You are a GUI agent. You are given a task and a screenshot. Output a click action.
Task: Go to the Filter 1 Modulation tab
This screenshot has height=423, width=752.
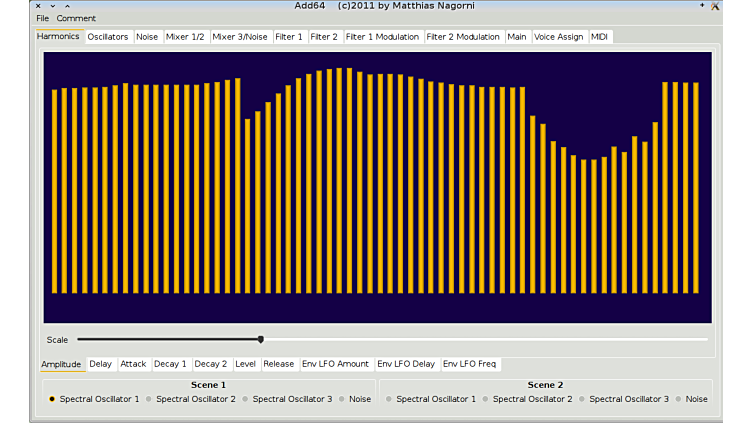(382, 37)
